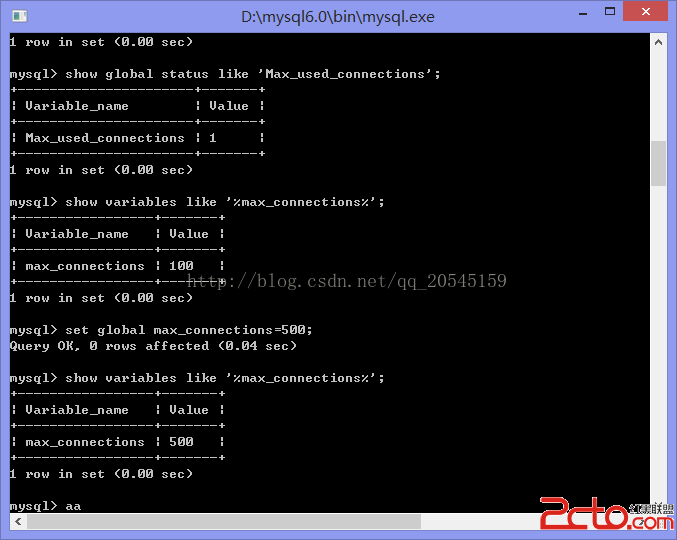Viewport: 677px width, 540px height.
Task: Click the max_connections value 500
Action: point(181,442)
